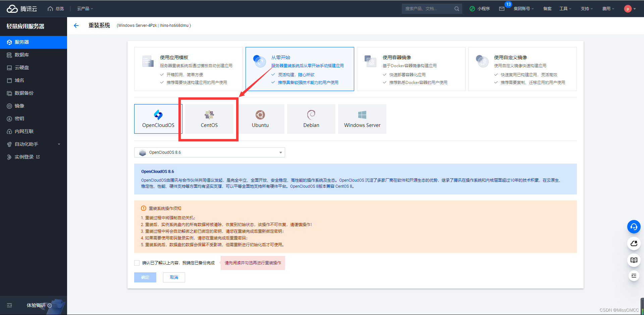Choose the Ubuntu system image
Screen dimensions: 644x315
(x=260, y=119)
